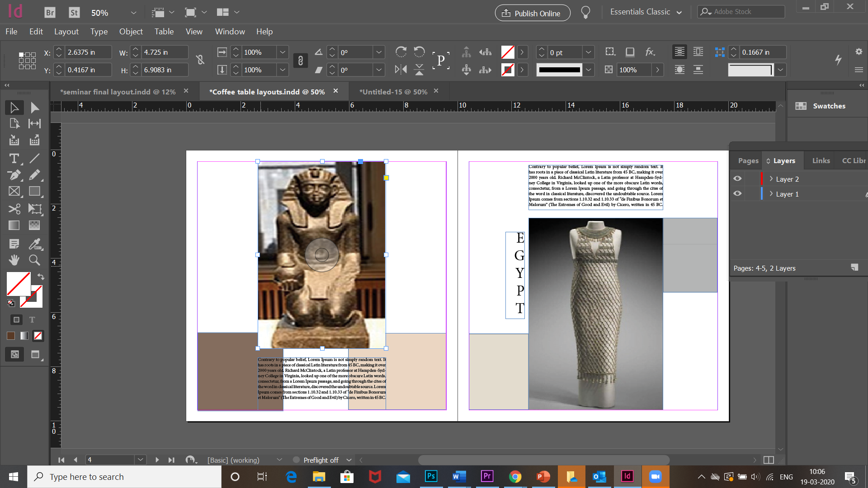Open the Pages panel tab
Screen dimensions: 868x488
tap(748, 161)
